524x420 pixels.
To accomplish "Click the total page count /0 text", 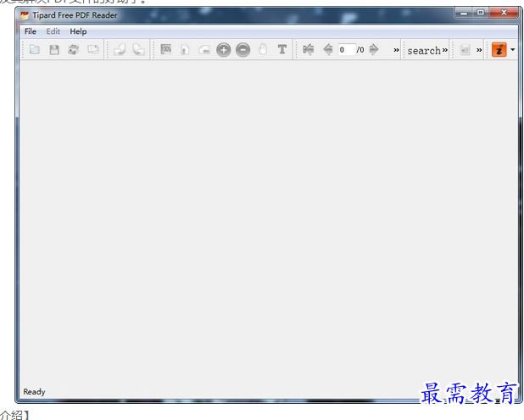I will click(360, 50).
